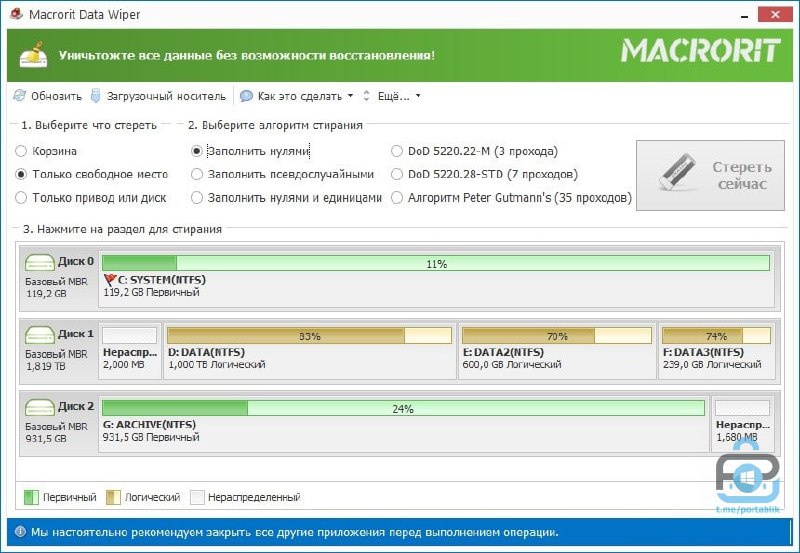Open the Как это сделать menu label
Image resolution: width=800 pixels, height=553 pixels.
pyautogui.click(x=300, y=96)
